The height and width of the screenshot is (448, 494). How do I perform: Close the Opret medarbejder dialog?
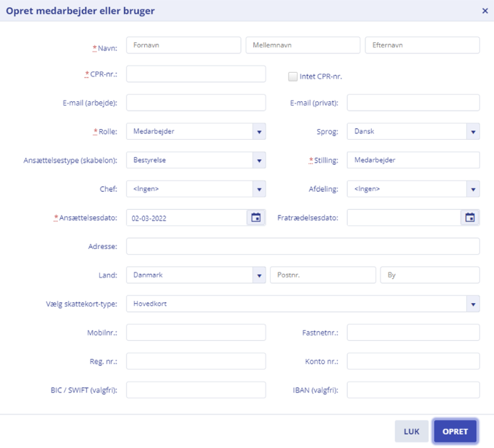485,11
